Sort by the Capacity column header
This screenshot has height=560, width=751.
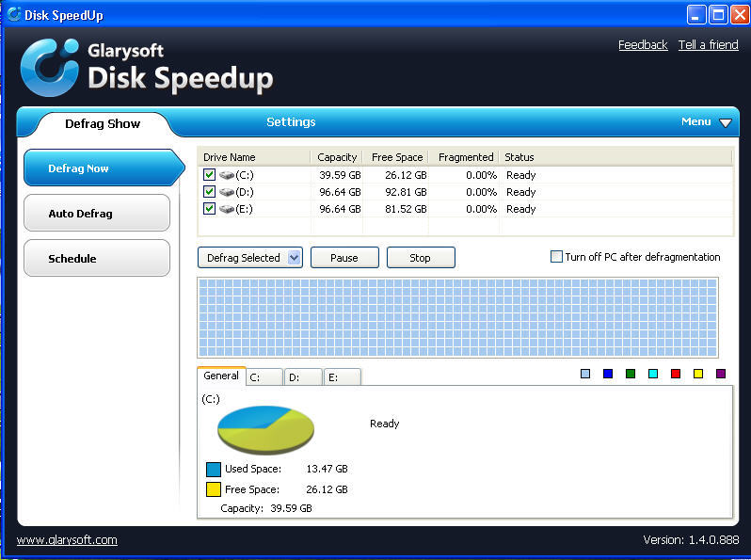pyautogui.click(x=337, y=157)
